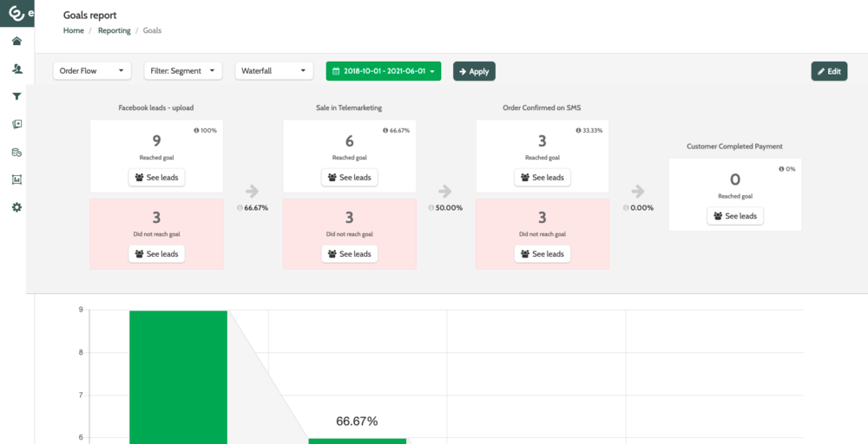Open the date range picker 2018-10-01 - 2021-06-01

click(383, 71)
